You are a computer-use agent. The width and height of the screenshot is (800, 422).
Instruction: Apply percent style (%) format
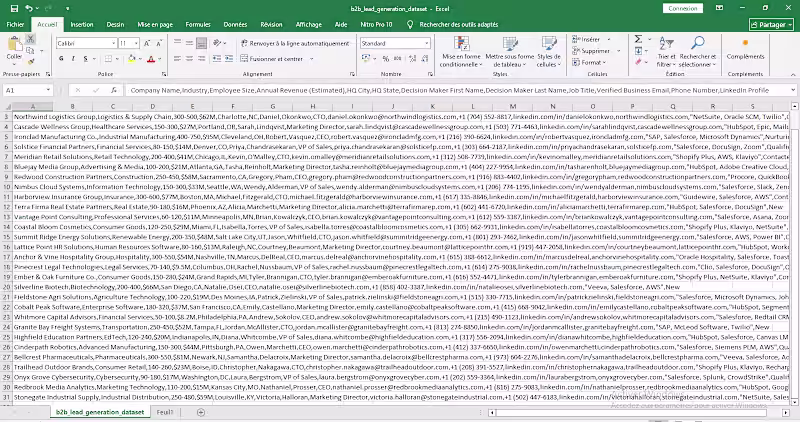386,59
